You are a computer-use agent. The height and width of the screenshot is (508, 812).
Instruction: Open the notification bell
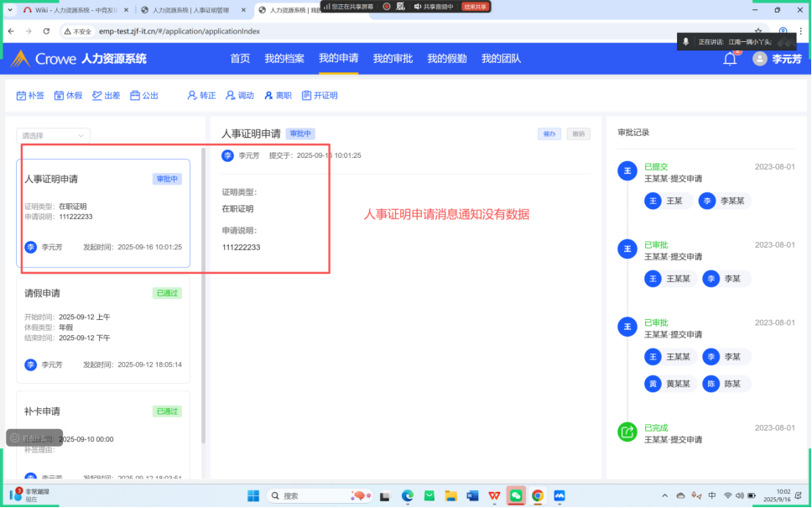point(730,59)
